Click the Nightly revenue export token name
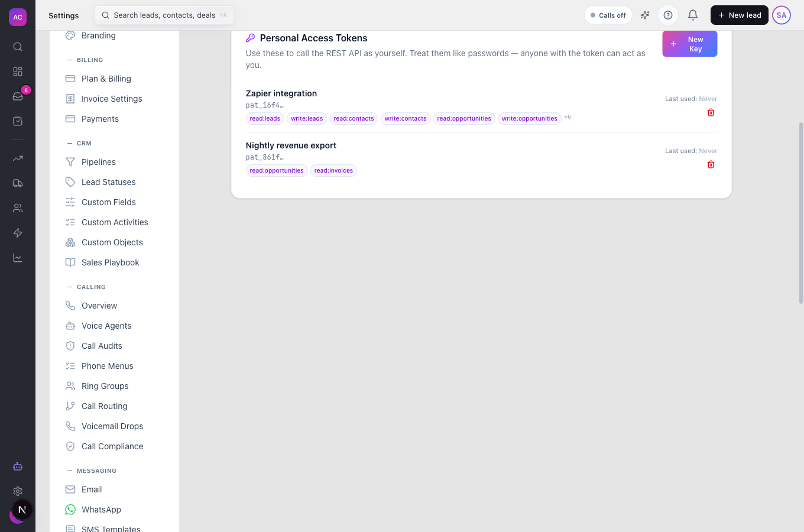 coord(291,145)
